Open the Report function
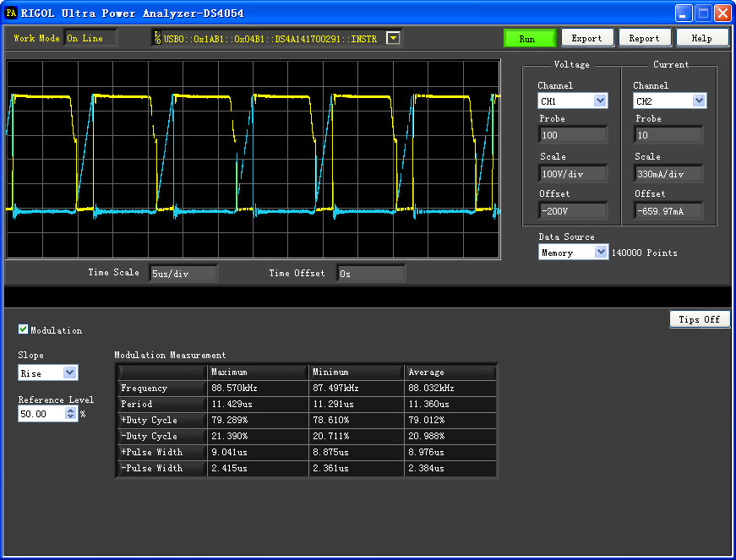This screenshot has width=736, height=560. (645, 39)
